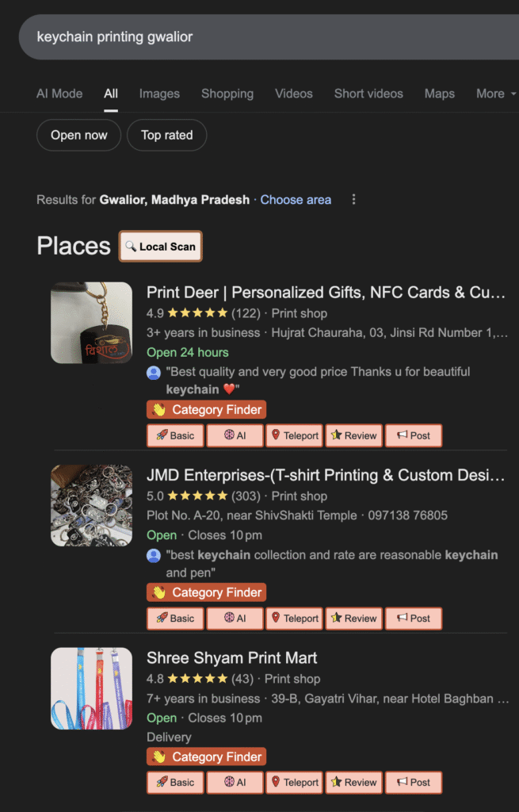This screenshot has height=812, width=519.
Task: Click the Choose area link
Action: (x=296, y=200)
